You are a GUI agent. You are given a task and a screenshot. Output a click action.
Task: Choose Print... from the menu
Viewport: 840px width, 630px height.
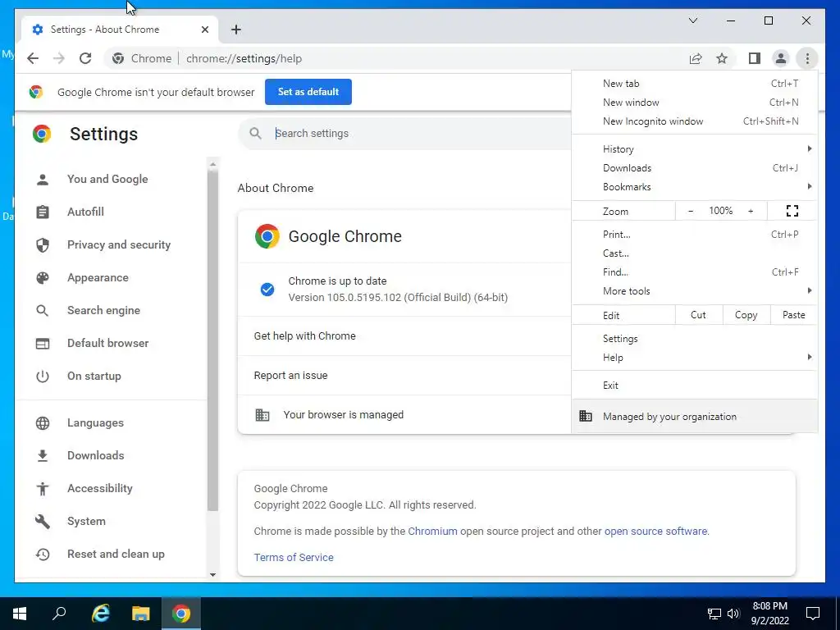pos(694,234)
